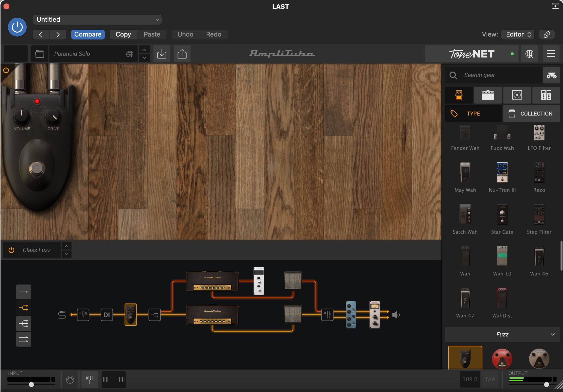Click the mixer block in the signal chain

click(327, 315)
